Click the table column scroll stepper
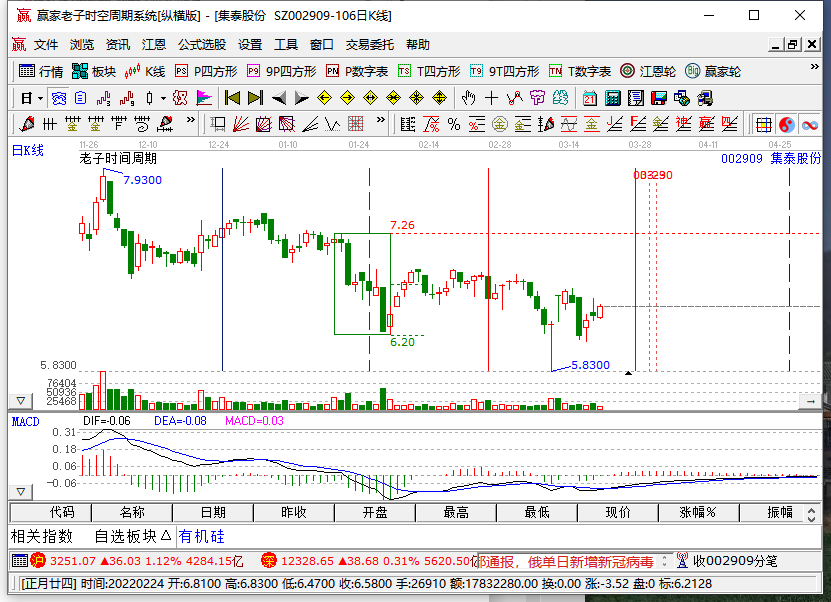This screenshot has width=831, height=602. [x=811, y=514]
